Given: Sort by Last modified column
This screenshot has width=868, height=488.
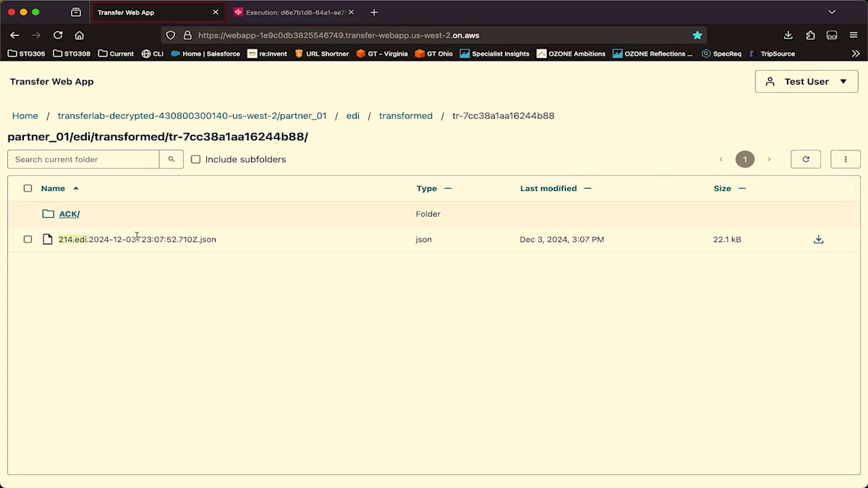Looking at the screenshot, I should tap(556, 188).
